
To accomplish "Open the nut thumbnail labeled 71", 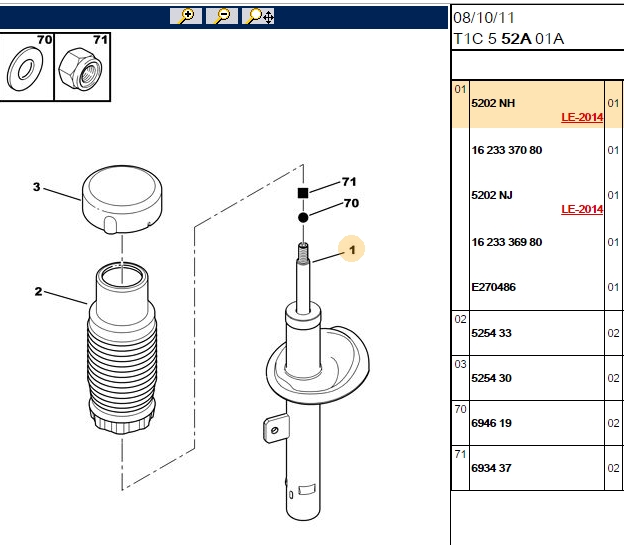I will pyautogui.click(x=82, y=67).
